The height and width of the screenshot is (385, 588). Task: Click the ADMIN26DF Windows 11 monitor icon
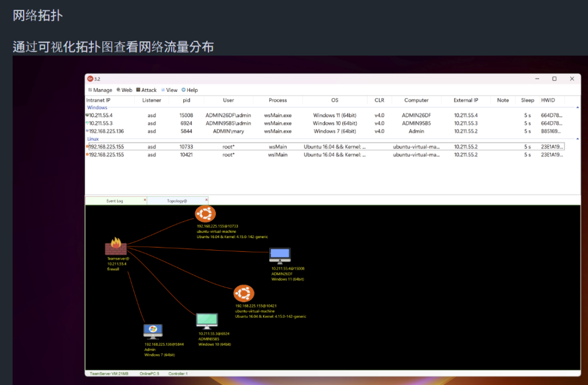point(280,254)
